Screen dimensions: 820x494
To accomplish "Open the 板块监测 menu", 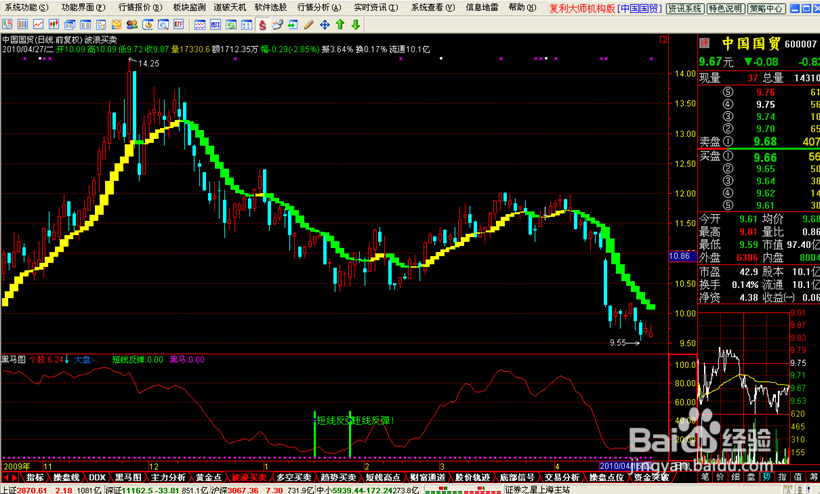I will click(x=189, y=7).
